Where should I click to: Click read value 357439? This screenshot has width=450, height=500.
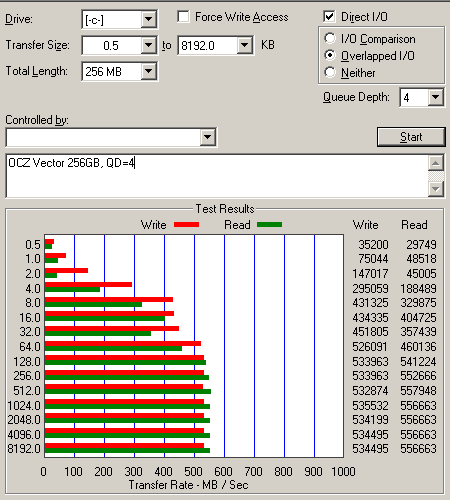[418, 332]
